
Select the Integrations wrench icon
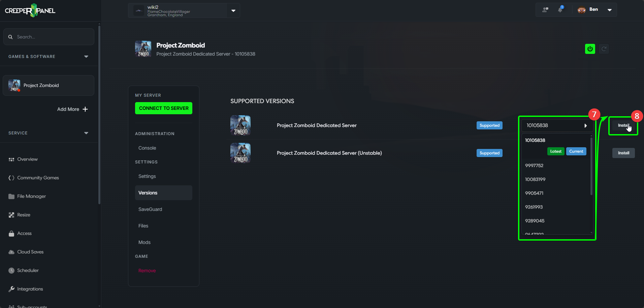coord(11,289)
